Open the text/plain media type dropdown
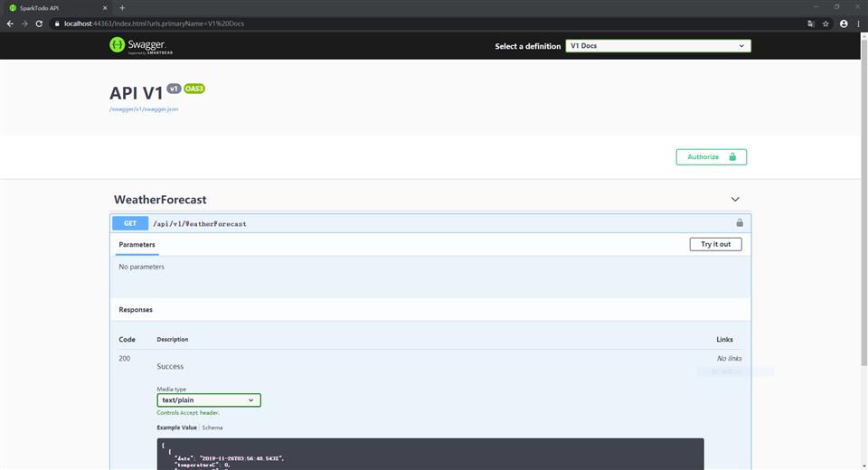 tap(209, 399)
